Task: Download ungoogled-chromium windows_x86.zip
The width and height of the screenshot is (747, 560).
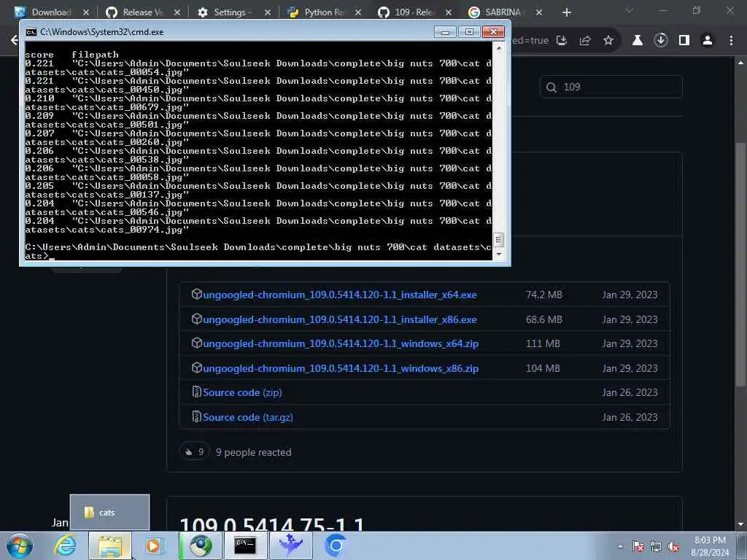Action: (341, 368)
